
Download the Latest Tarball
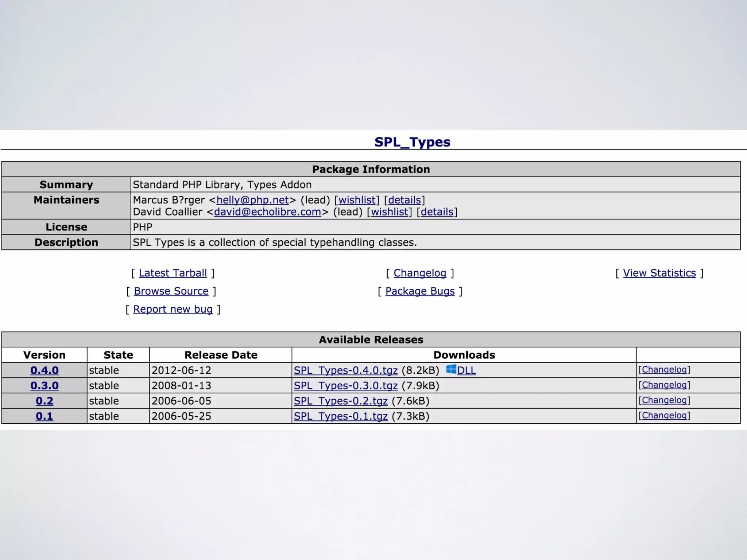173,273
